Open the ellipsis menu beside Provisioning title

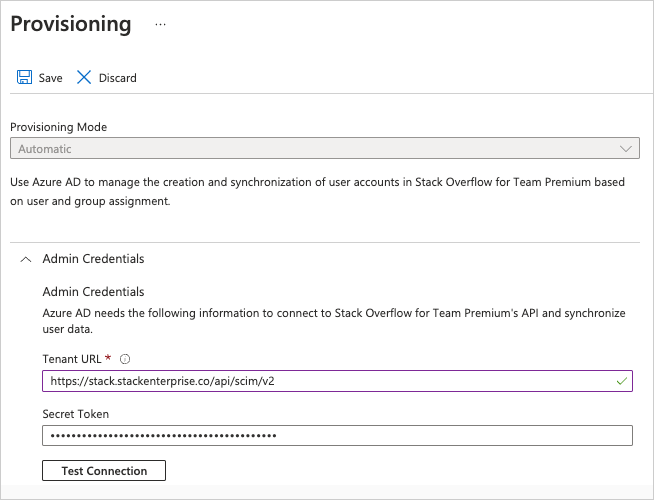coord(160,25)
